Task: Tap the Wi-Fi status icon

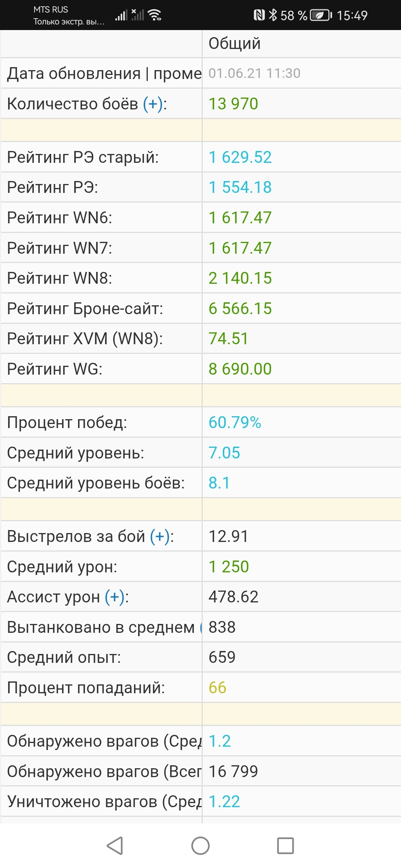Action: (154, 15)
